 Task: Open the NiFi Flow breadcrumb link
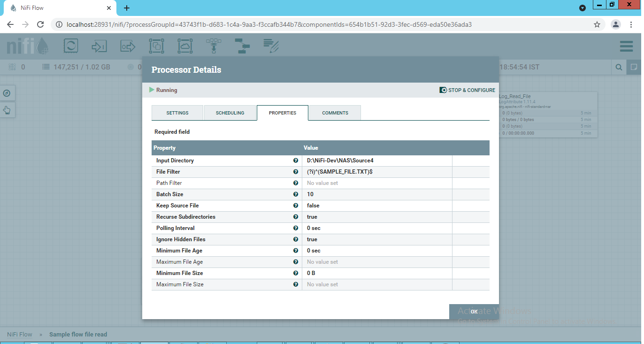(19, 334)
